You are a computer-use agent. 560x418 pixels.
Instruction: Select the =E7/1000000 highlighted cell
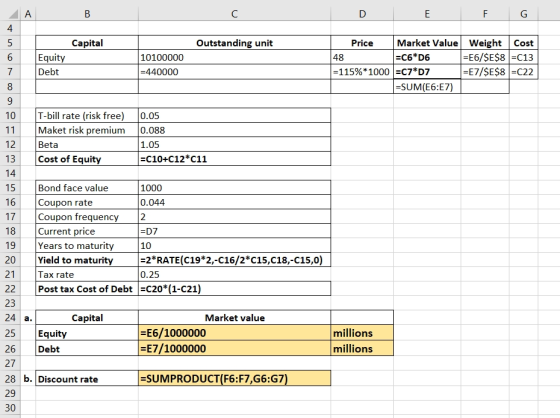(234, 348)
